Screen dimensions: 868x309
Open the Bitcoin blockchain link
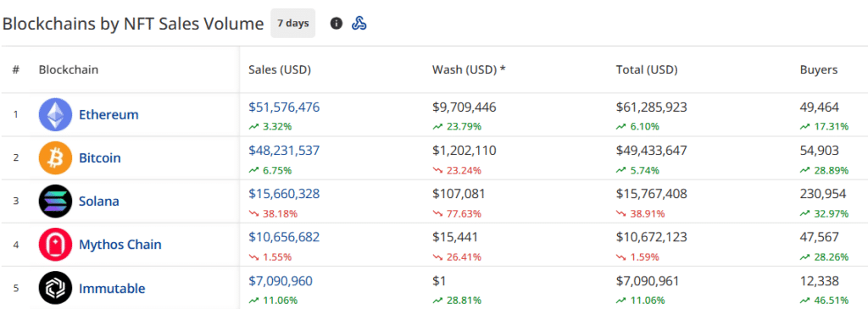coord(100,158)
